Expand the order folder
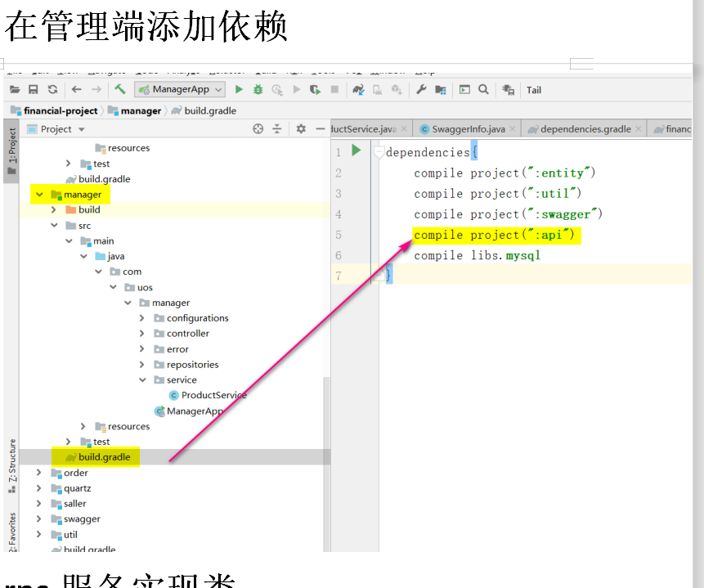704x588 pixels. click(x=38, y=473)
